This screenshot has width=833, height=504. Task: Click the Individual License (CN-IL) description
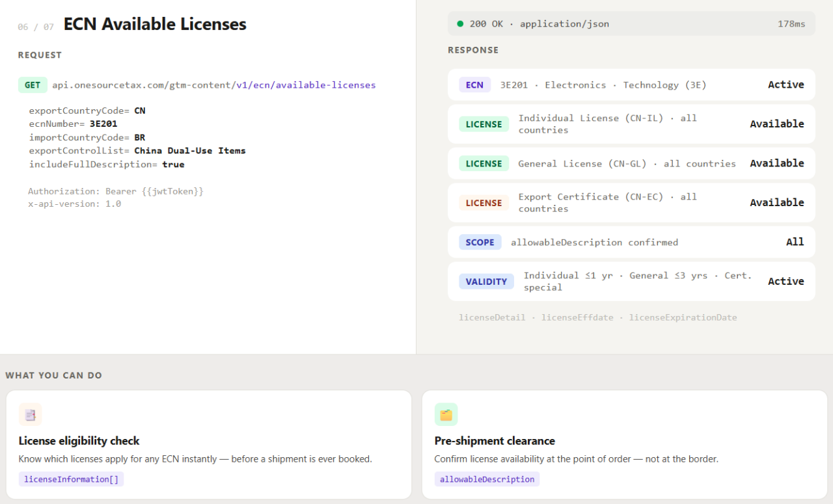607,124
